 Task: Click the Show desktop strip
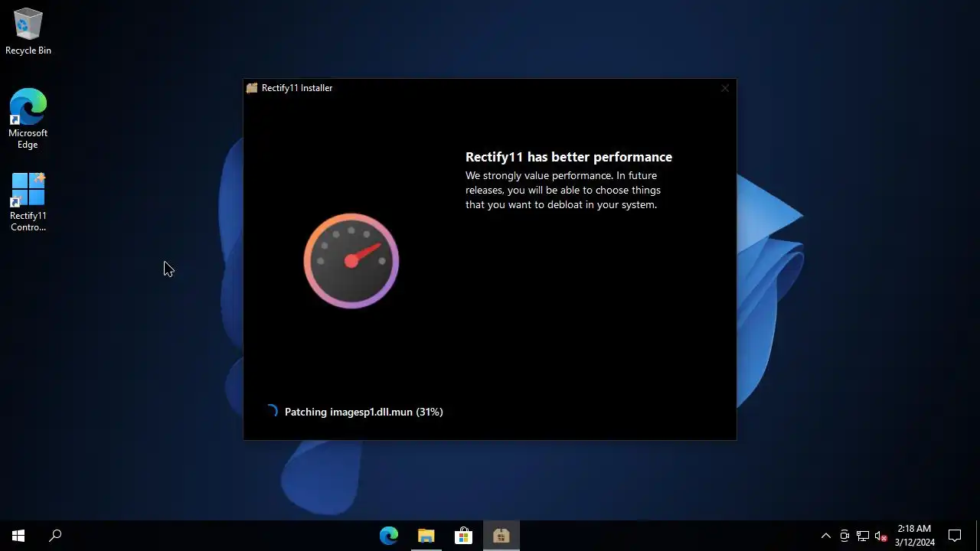click(978, 536)
